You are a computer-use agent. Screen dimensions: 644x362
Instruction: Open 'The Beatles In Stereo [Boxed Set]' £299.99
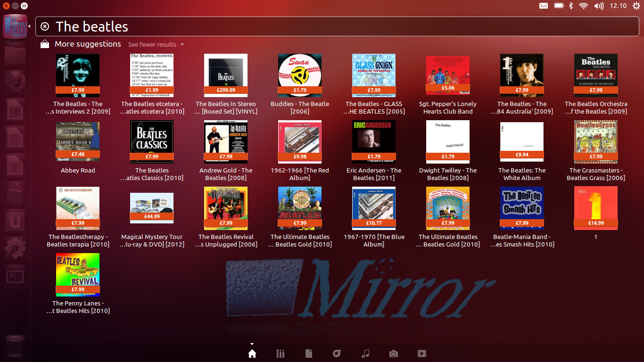pos(226,84)
